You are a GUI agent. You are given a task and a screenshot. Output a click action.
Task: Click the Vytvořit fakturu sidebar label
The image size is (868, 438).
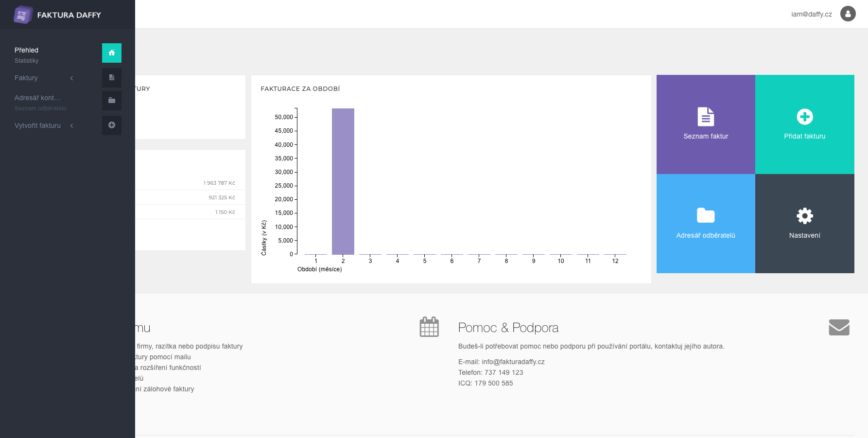pos(37,125)
